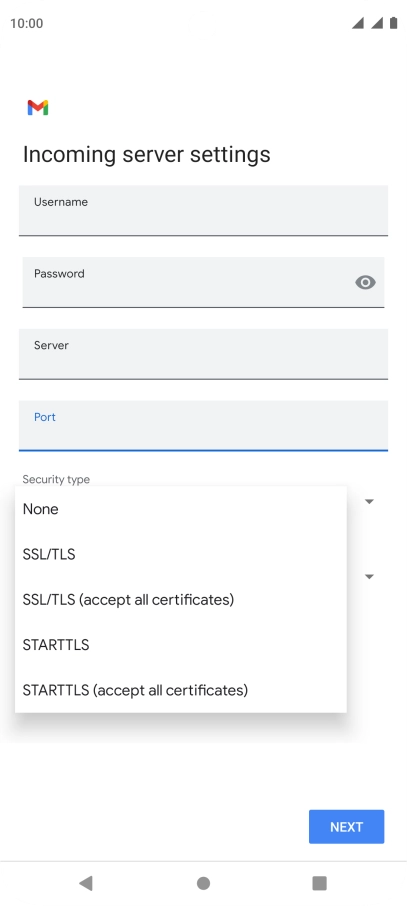Viewport: 407px width, 906px height.
Task: Open recent apps square icon
Action: [319, 883]
